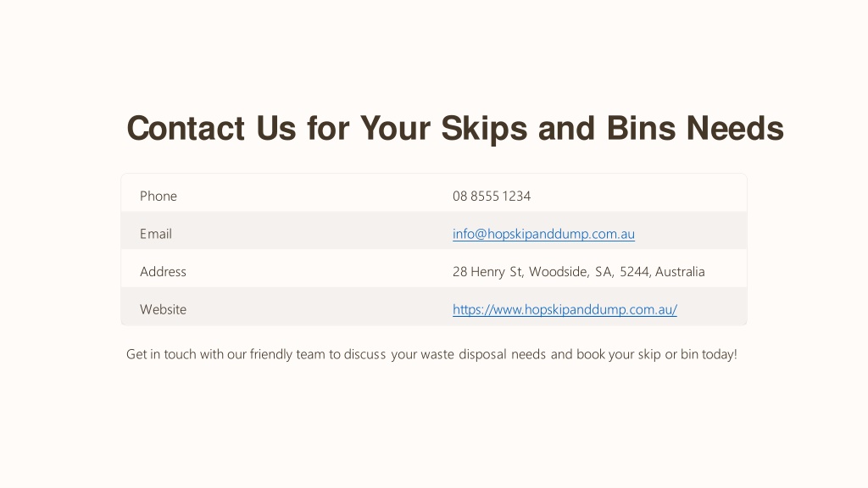Click the word "Australia" in the address

pos(680,272)
